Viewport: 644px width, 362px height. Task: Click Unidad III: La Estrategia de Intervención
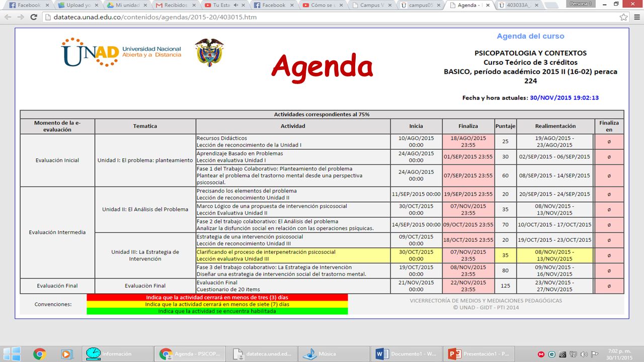[145, 255]
